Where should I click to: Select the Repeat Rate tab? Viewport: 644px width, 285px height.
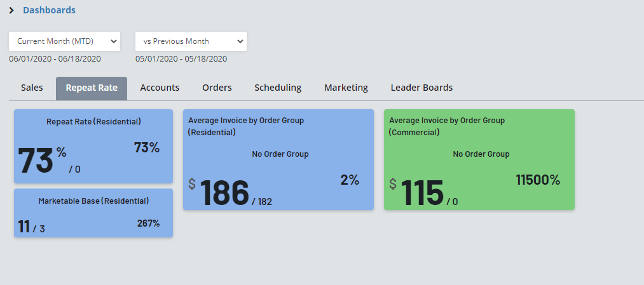tap(92, 88)
